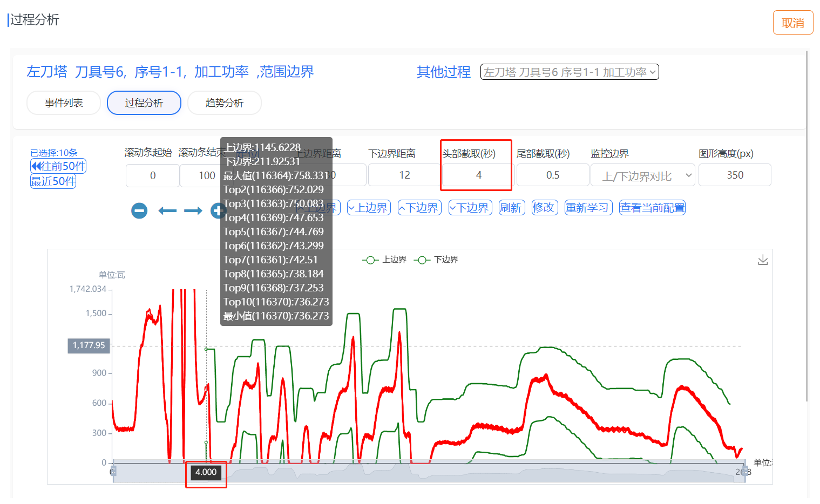Screen dimensions: 820x504
Task: Click 最近50件 link
Action: tap(53, 181)
